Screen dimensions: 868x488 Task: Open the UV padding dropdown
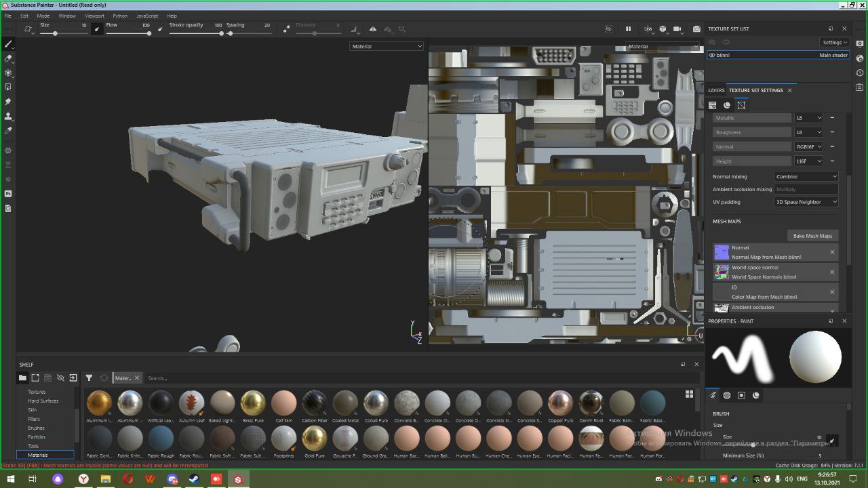pos(806,202)
